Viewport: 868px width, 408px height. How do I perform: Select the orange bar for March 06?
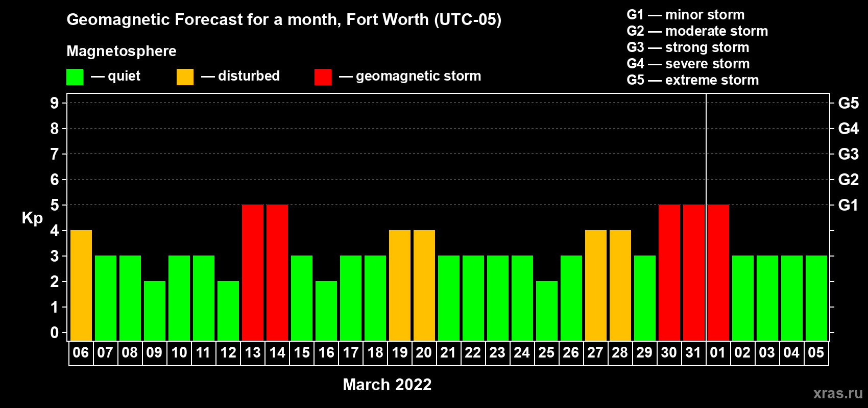coord(81,286)
